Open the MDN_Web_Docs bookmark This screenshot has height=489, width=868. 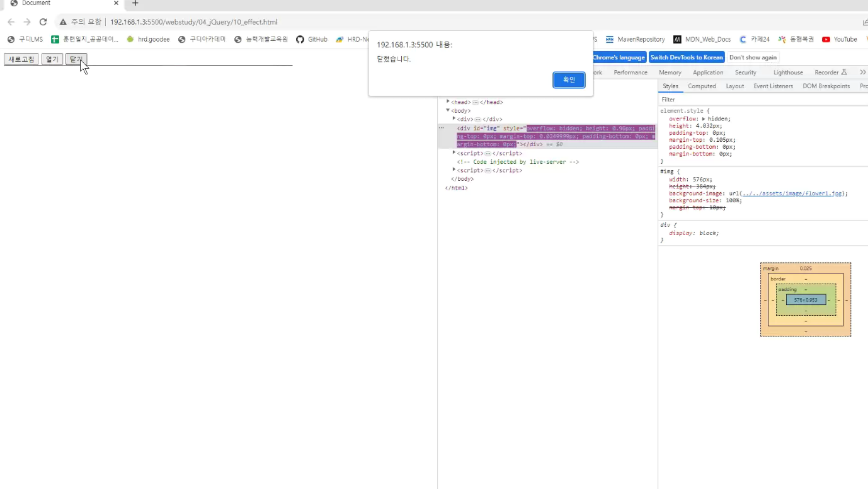click(x=702, y=39)
